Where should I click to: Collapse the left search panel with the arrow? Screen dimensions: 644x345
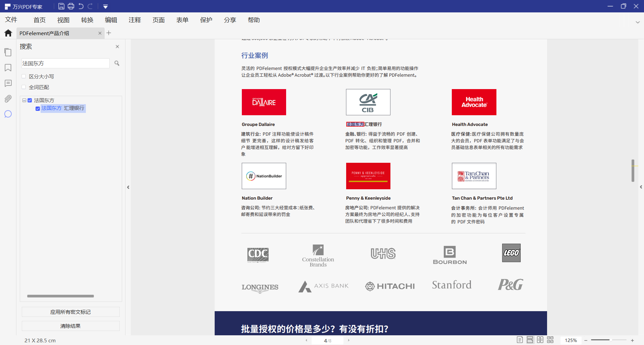click(128, 187)
